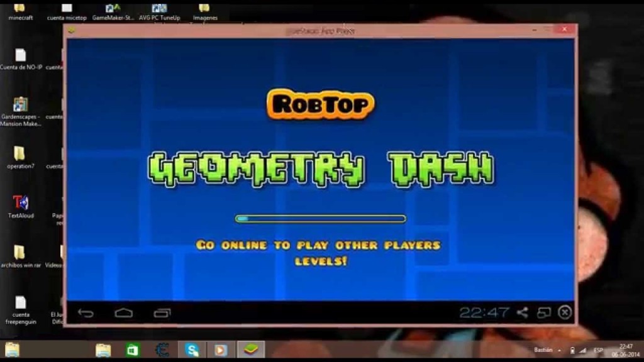Launch Gardenscapes - Mansion Makeover shortcut
644x362 pixels.
pyautogui.click(x=21, y=112)
